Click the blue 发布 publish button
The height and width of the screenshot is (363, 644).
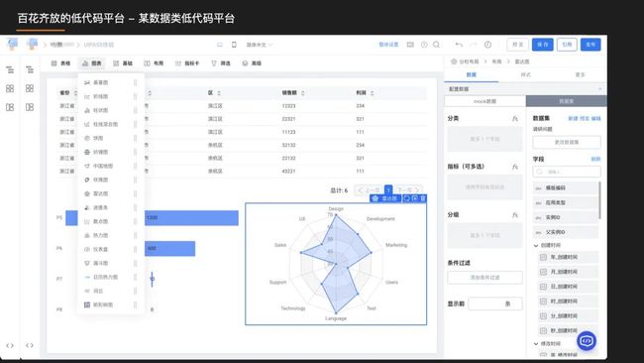590,45
